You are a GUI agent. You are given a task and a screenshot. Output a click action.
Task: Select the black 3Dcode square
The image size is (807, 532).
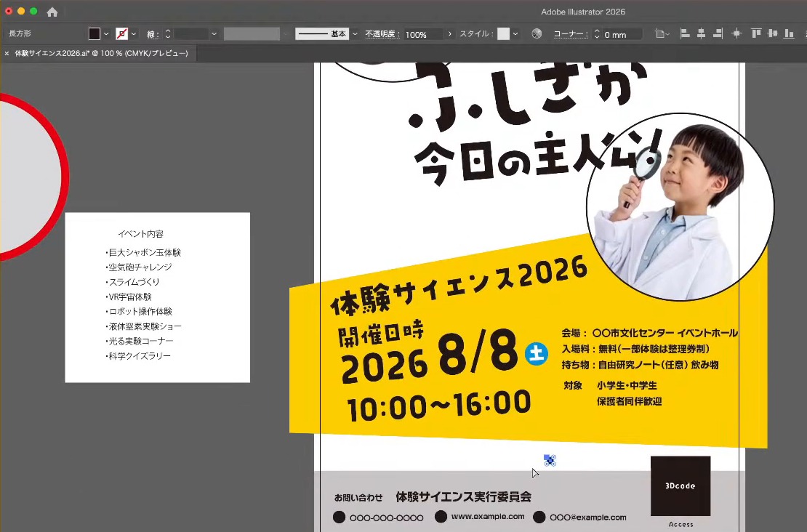(x=680, y=485)
